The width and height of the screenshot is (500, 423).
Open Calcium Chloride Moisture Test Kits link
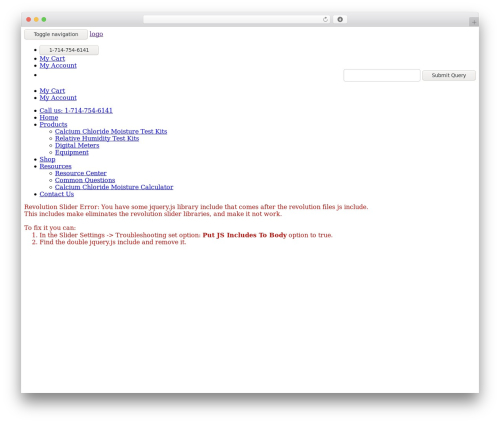[x=111, y=131]
